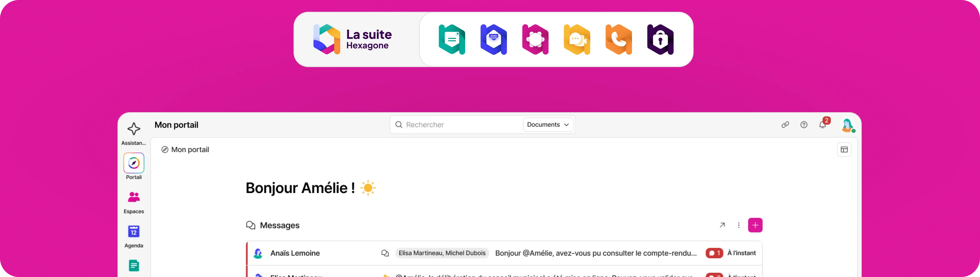980x277 pixels.
Task: Open the orange phone hexagon app icon
Action: pyautogui.click(x=619, y=39)
